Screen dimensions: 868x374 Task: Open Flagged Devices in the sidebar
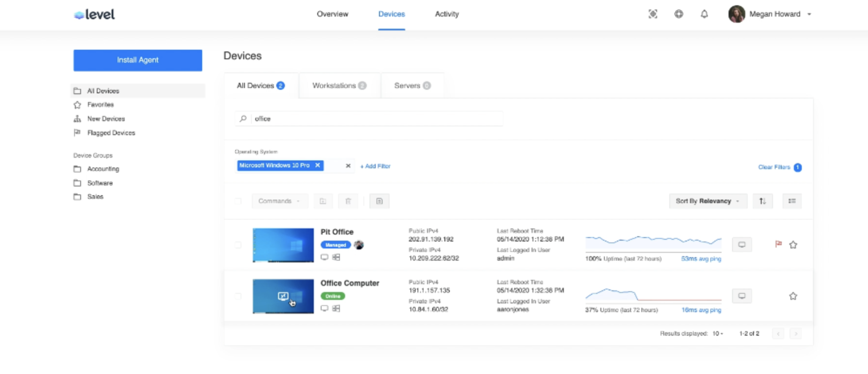(x=111, y=133)
